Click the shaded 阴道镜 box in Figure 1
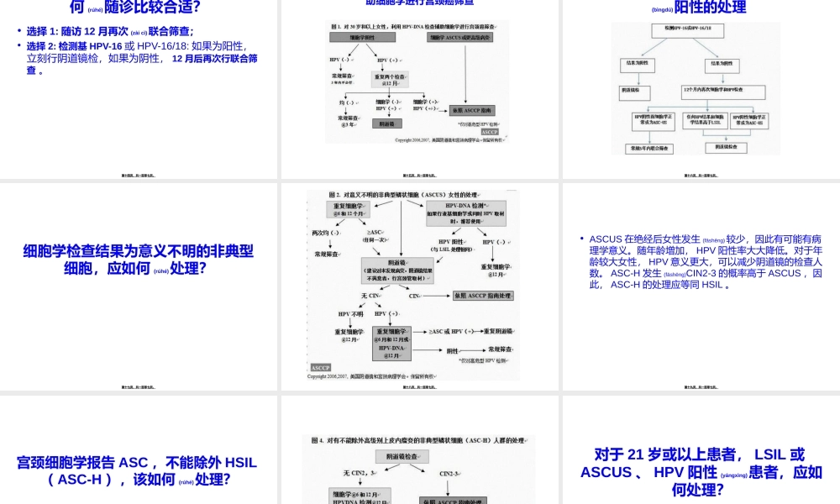This screenshot has height=504, width=840. coord(387,123)
